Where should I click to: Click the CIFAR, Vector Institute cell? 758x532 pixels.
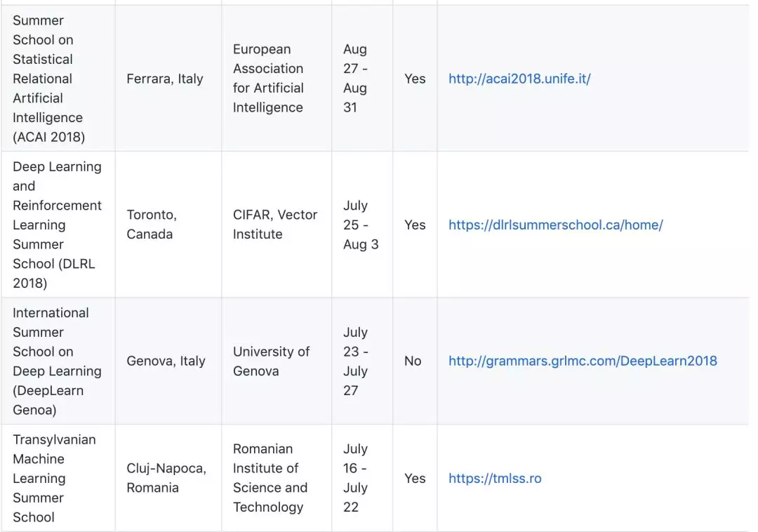(275, 225)
